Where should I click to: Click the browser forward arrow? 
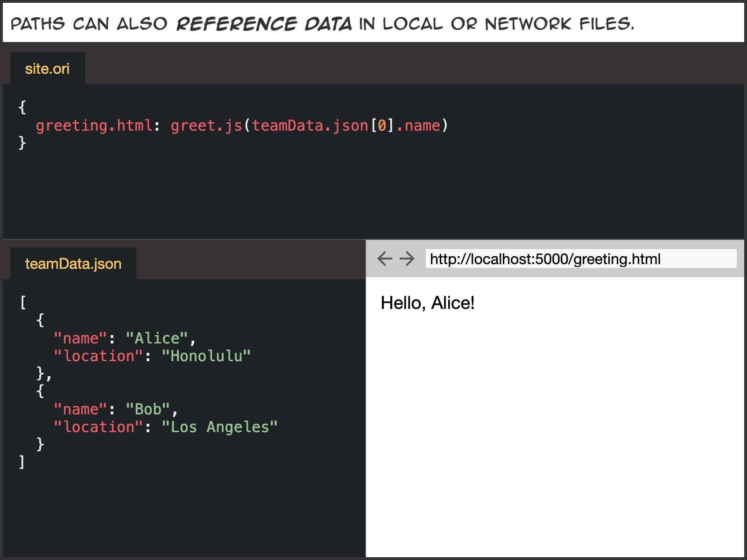pyautogui.click(x=407, y=259)
